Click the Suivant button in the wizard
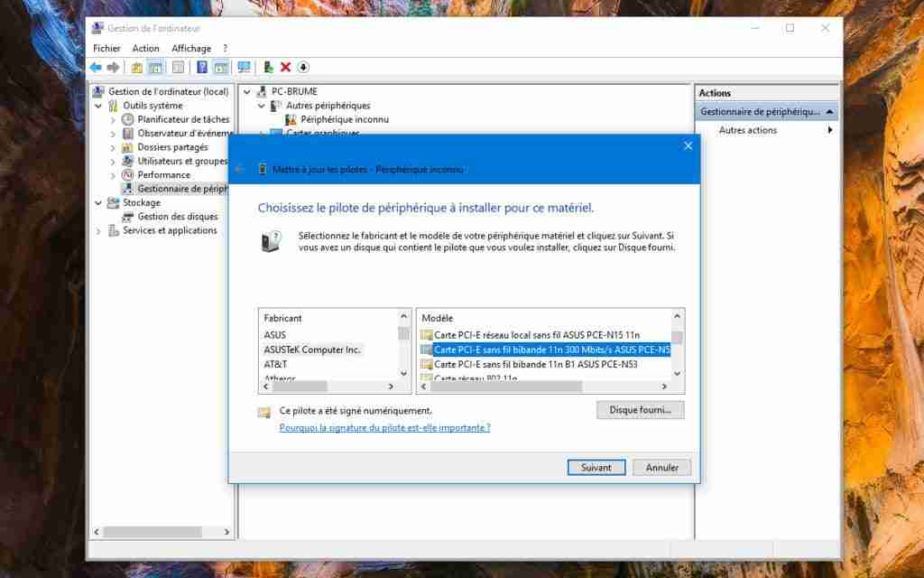This screenshot has height=578, width=924. [x=596, y=467]
